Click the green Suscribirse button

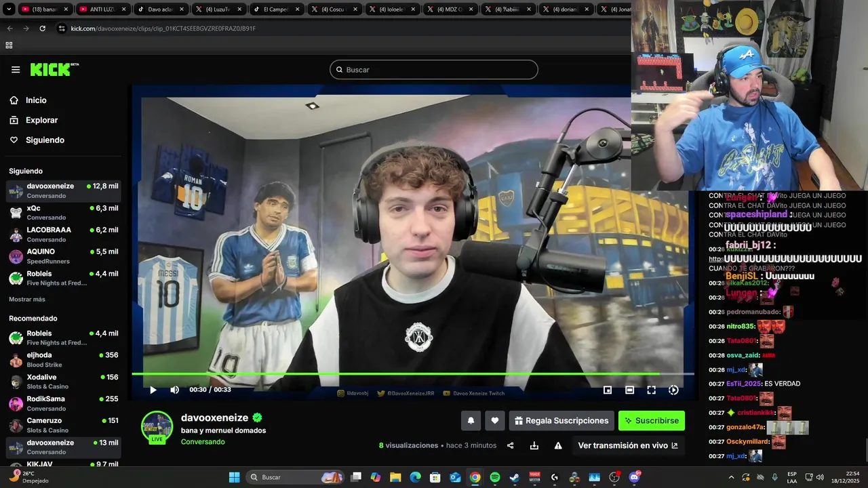(x=652, y=421)
